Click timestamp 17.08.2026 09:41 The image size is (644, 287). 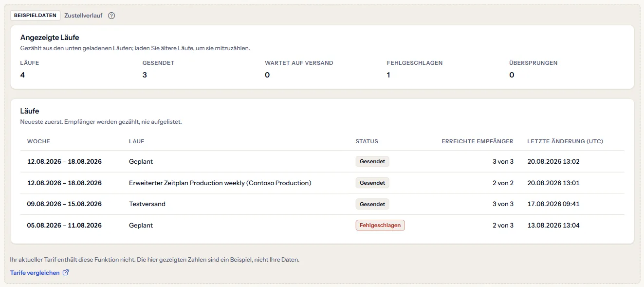tap(553, 204)
